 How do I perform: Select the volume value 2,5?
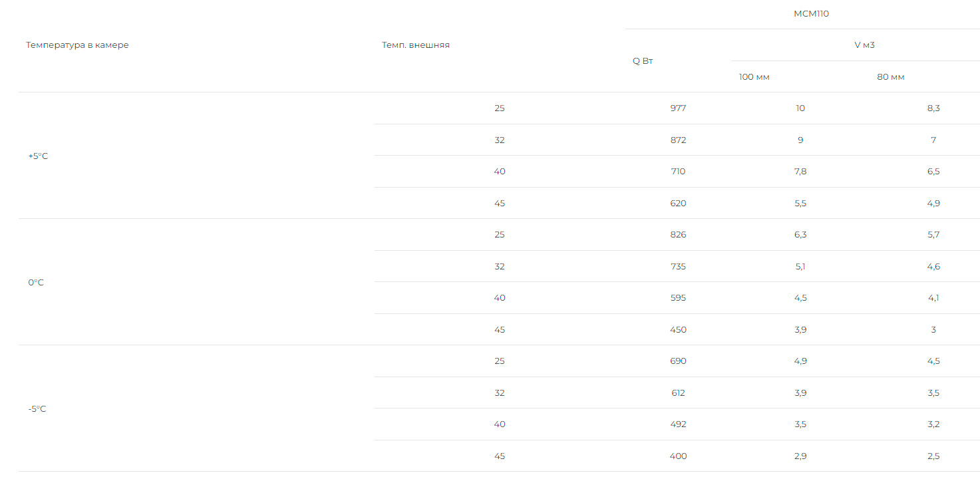(x=933, y=456)
